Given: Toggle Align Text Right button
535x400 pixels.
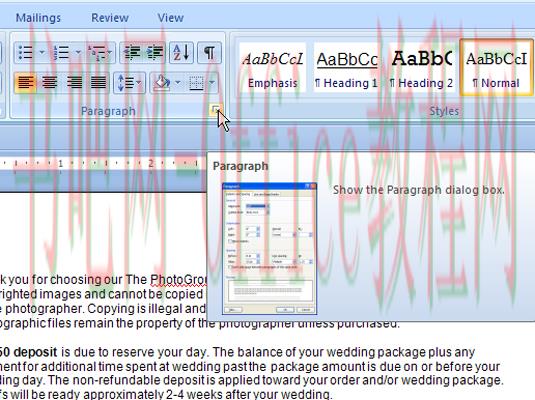Looking at the screenshot, I should tap(74, 82).
